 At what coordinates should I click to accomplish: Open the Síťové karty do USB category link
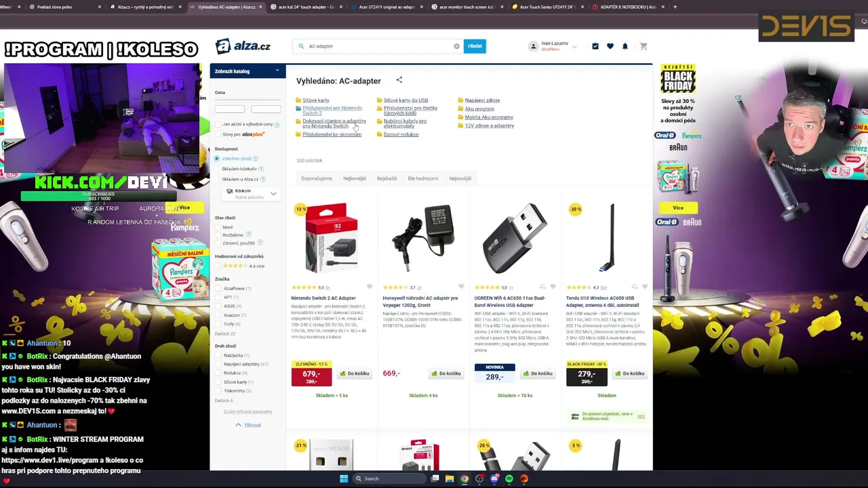pos(406,100)
